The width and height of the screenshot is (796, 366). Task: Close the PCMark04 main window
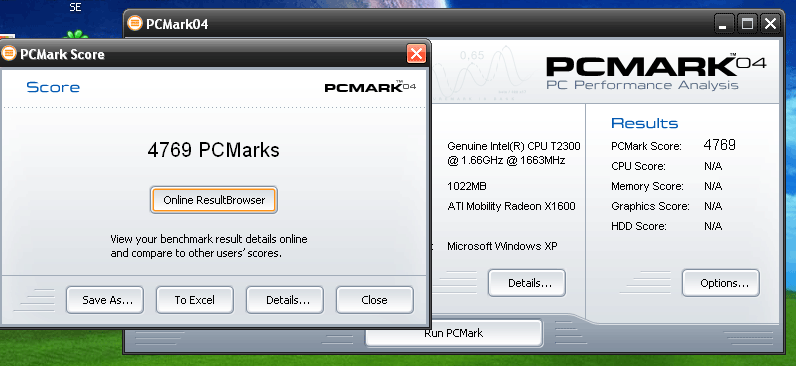pos(770,24)
